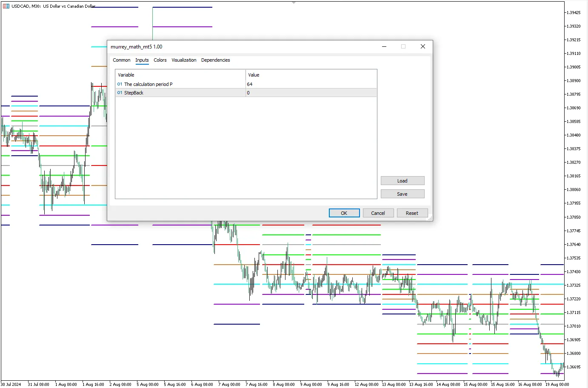Screen dimensions: 588x388
Task: Reset inputs to default values
Action: coord(411,213)
